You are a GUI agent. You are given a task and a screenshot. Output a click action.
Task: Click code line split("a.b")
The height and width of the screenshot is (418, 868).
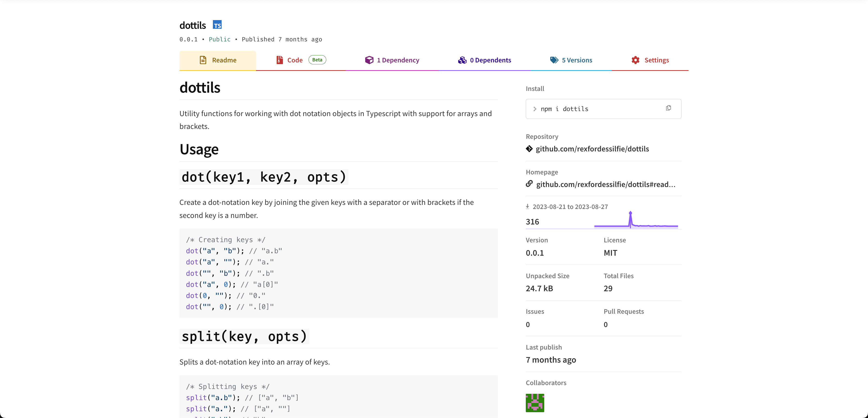(243, 397)
